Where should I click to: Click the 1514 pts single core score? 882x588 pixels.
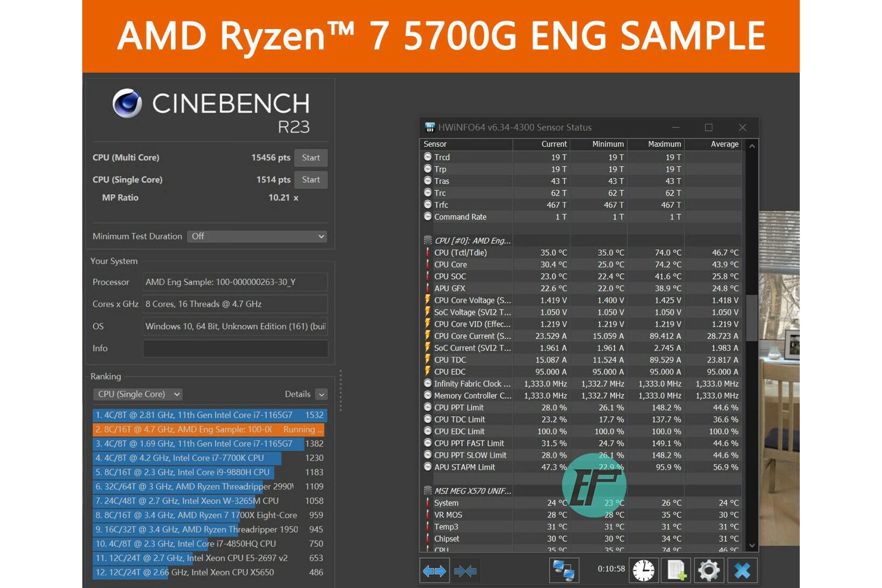point(273,180)
